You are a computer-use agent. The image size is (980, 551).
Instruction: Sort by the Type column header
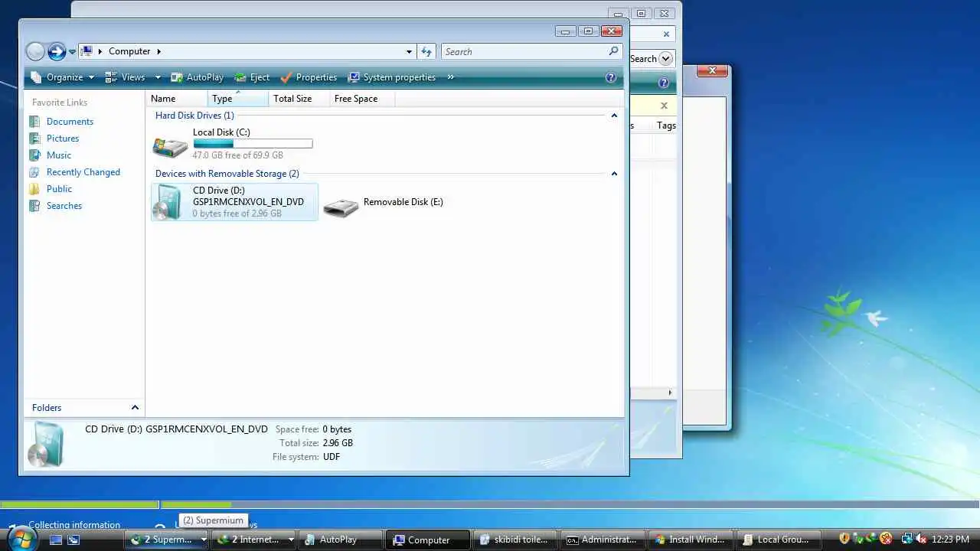(238, 99)
